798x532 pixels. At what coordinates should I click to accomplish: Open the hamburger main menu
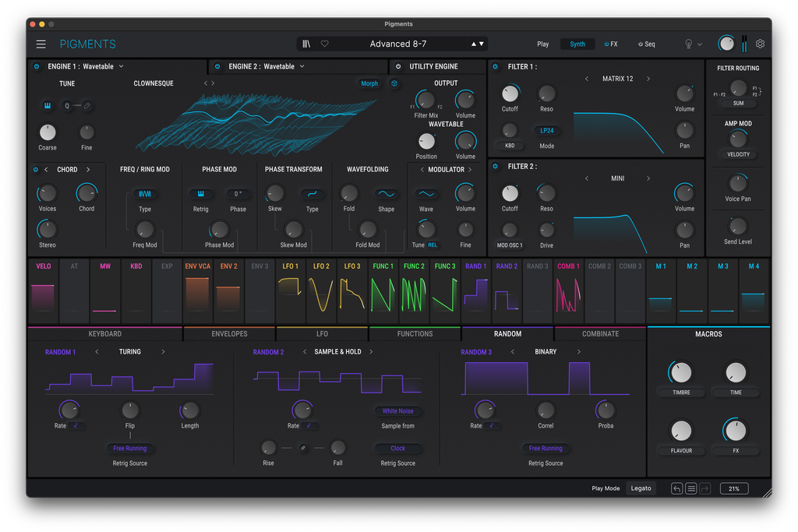pos(41,44)
